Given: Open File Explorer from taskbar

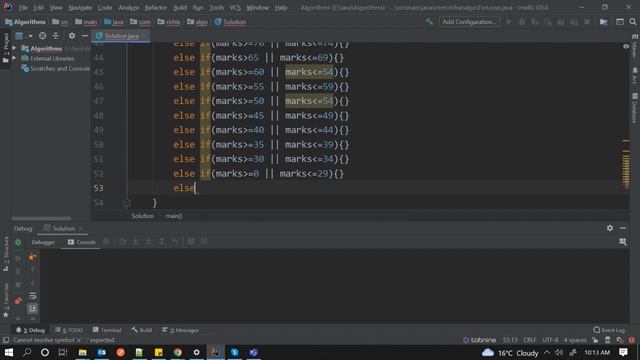Looking at the screenshot, I should (82, 352).
